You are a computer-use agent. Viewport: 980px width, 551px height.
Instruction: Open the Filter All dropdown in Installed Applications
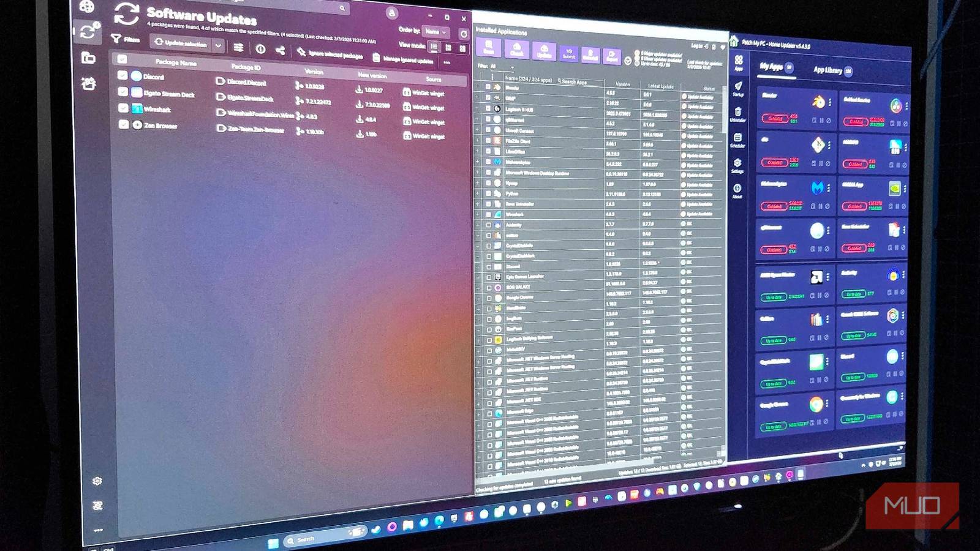click(x=503, y=67)
